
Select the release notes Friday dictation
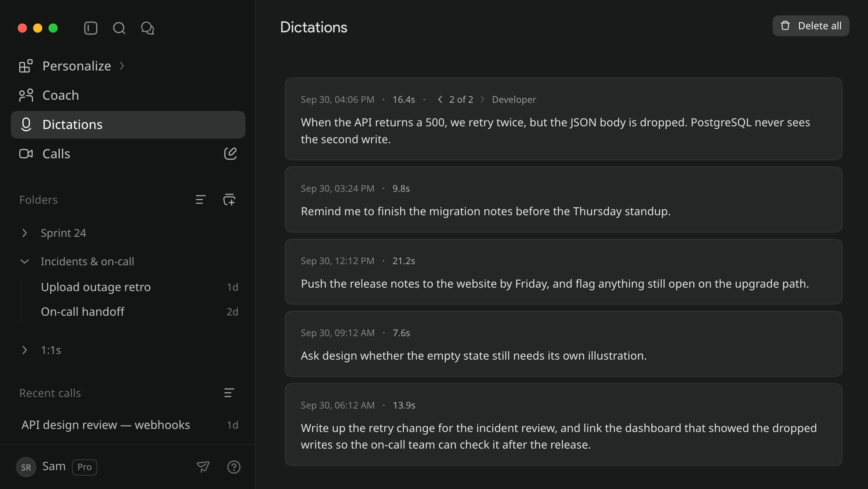pos(563,271)
